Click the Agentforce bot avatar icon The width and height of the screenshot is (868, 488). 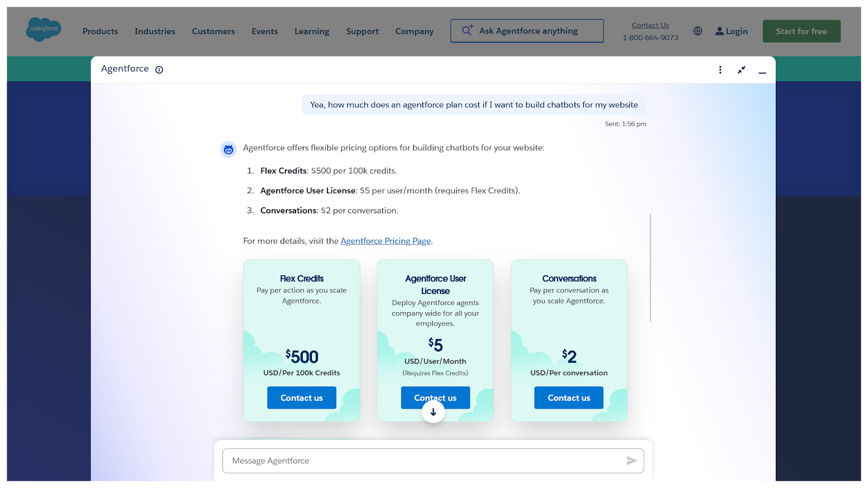(x=228, y=149)
